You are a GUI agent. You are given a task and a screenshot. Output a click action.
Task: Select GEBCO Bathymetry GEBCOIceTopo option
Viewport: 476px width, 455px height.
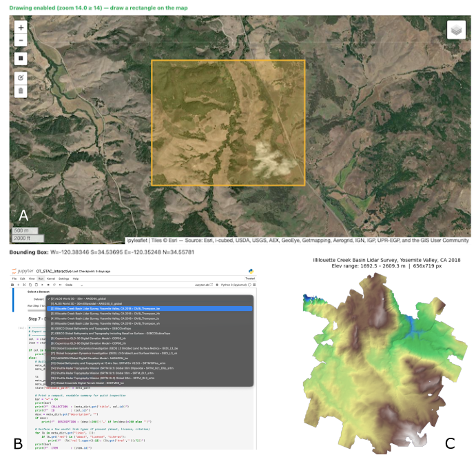pos(149,328)
